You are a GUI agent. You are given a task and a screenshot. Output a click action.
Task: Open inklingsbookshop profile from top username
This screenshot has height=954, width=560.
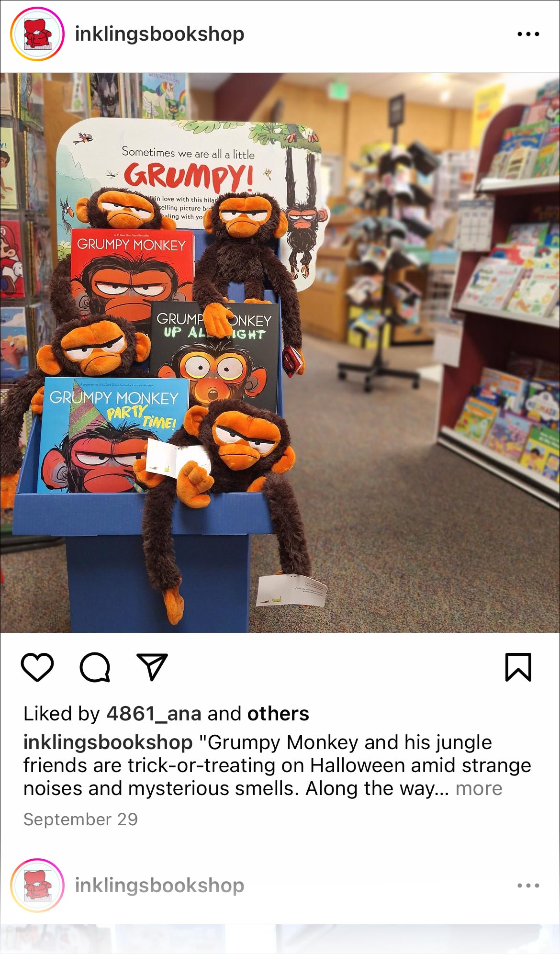tap(159, 34)
